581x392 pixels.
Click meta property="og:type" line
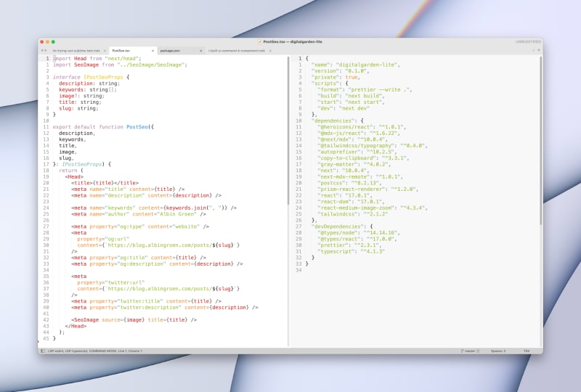[140, 226]
